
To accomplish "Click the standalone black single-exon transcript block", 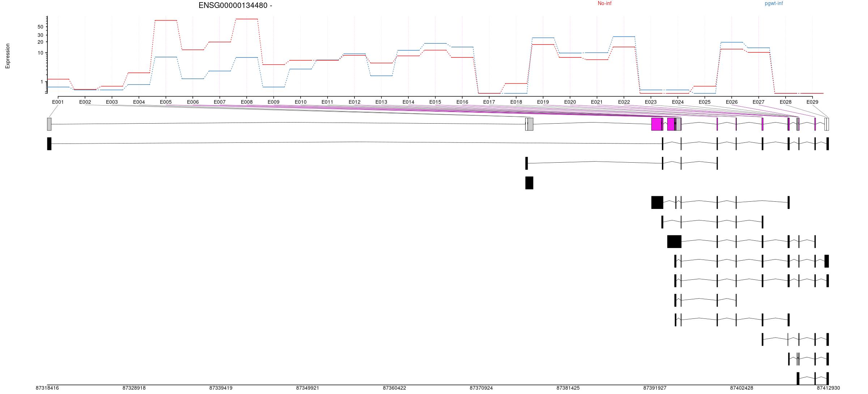I will click(529, 183).
